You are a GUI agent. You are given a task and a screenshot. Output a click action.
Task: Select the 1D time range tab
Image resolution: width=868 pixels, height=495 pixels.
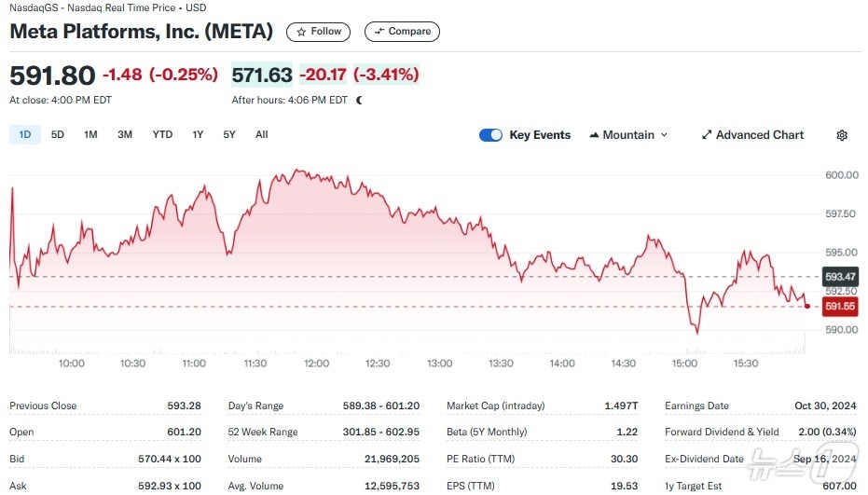point(25,134)
